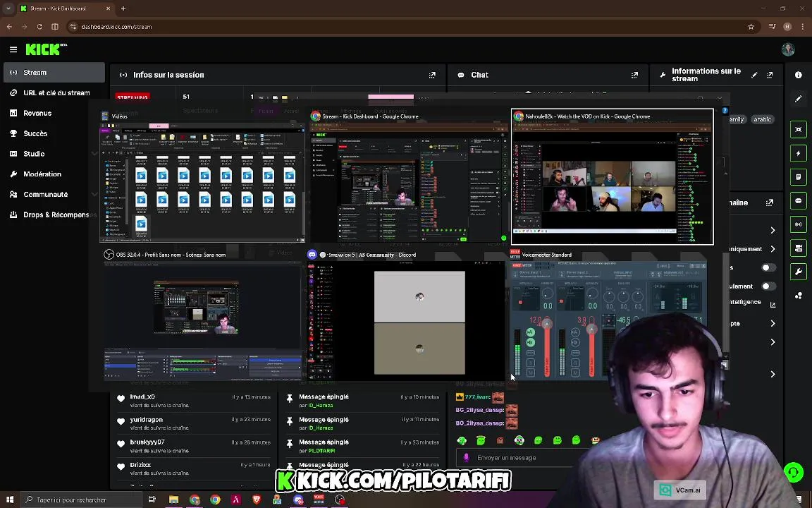Viewport: 812px width, 508px height.
Task: Click follower name yuridragon
Action: [x=147, y=419]
